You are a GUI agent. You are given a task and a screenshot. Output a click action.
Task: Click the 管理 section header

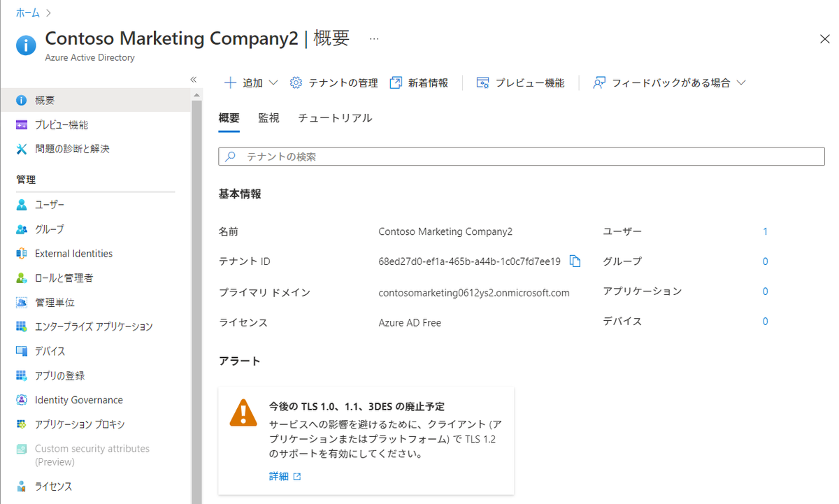[26, 180]
